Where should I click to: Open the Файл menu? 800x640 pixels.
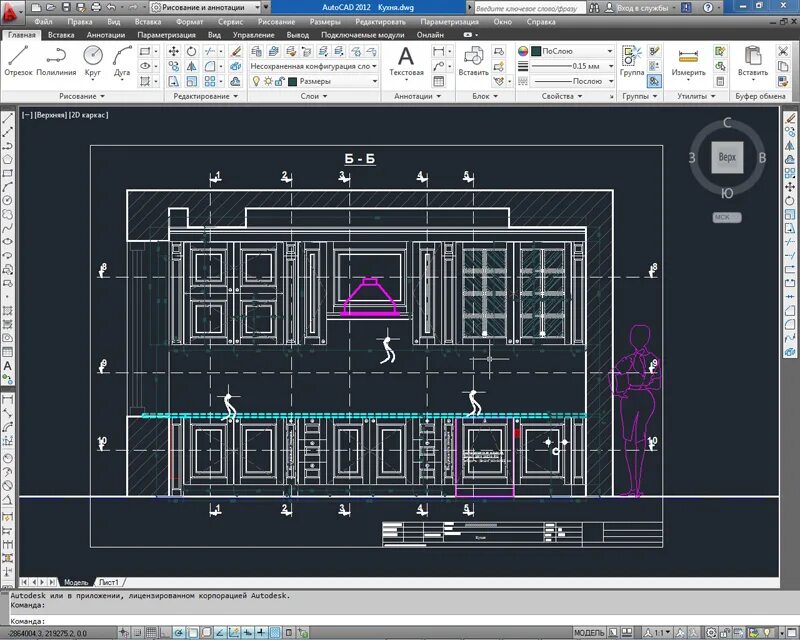[43, 22]
